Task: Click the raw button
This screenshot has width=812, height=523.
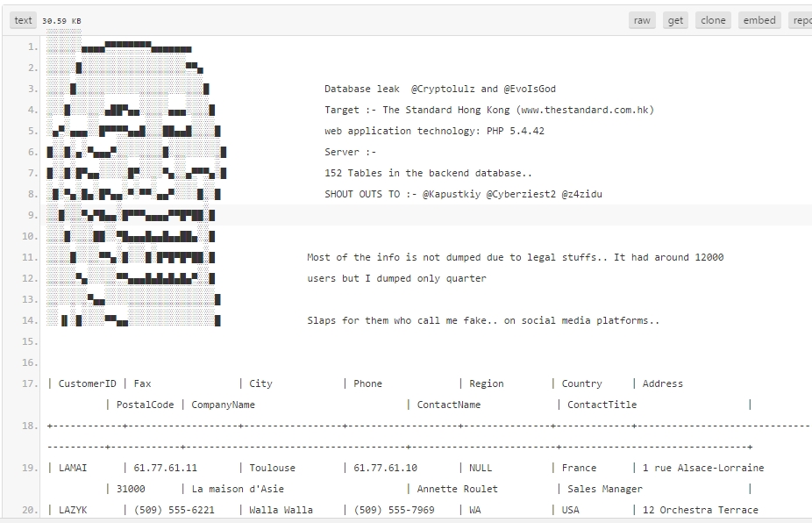Action: (x=642, y=20)
